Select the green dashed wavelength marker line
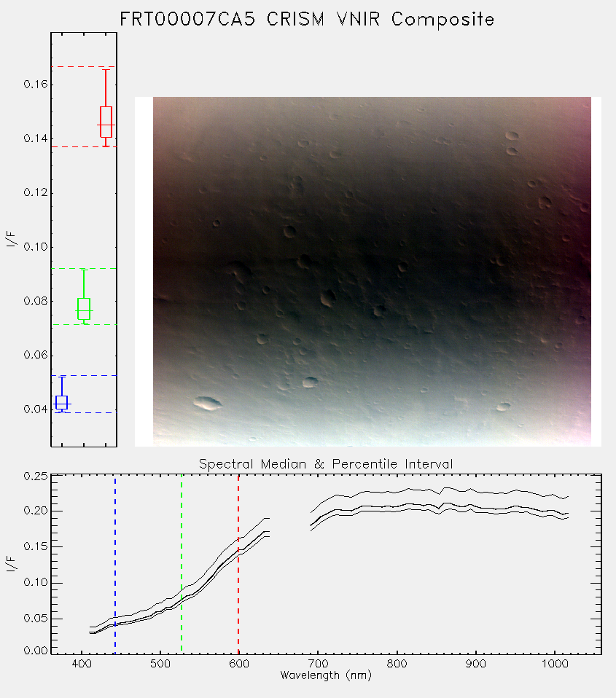This screenshot has height=698, width=616. 182,565
